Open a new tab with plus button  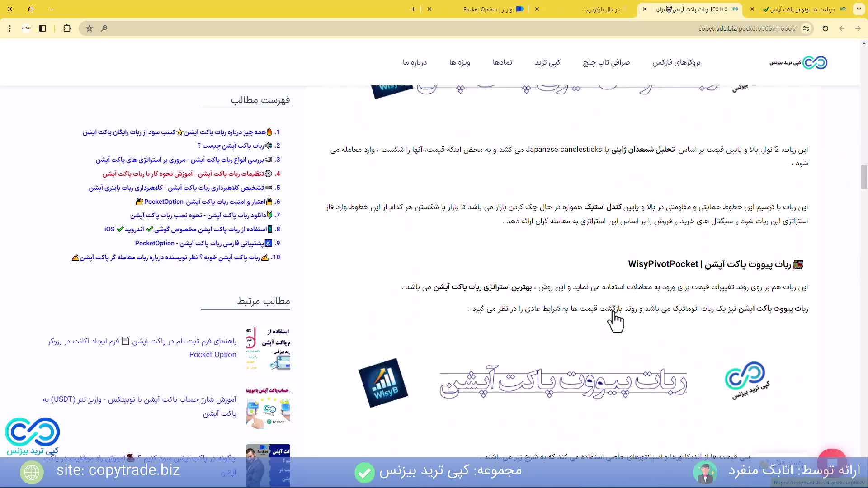(x=413, y=9)
